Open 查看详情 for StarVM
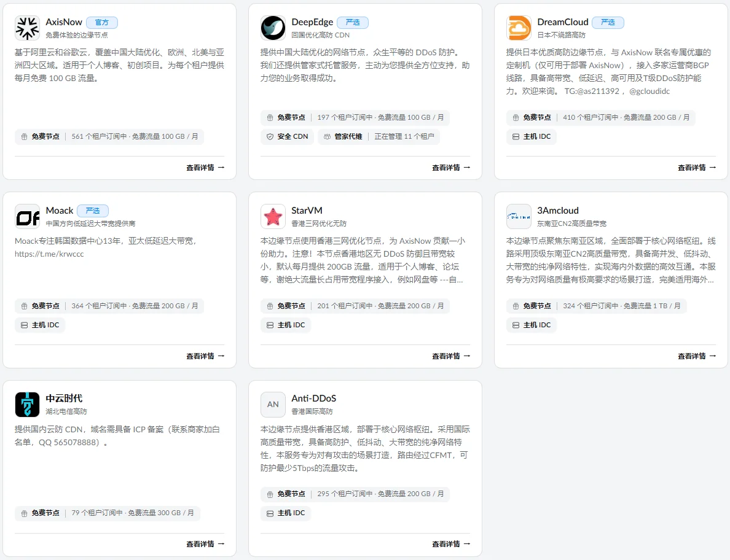 (x=451, y=356)
